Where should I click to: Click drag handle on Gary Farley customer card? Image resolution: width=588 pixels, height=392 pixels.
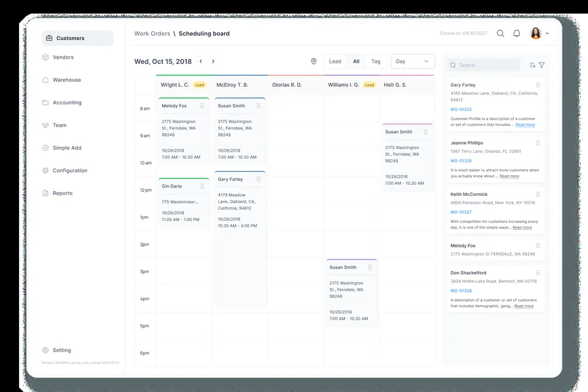538,85
